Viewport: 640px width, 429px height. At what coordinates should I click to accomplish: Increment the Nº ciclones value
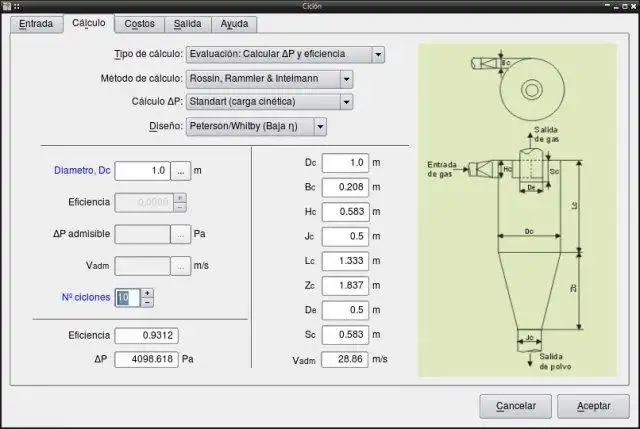click(x=147, y=293)
